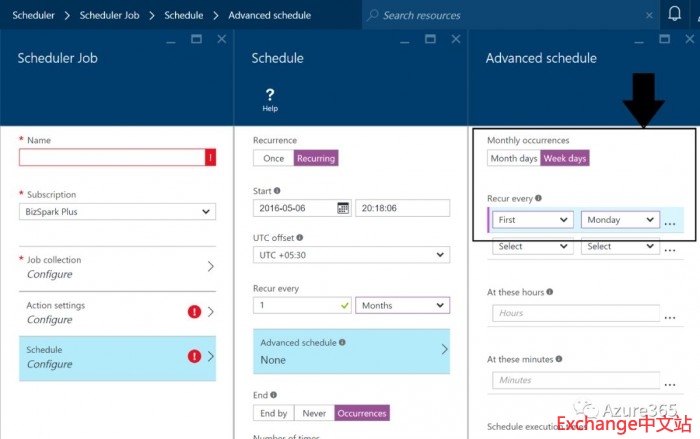Click the ellipsis next to Monday dropdown
Image resolution: width=700 pixels, height=439 pixels.
(x=670, y=221)
